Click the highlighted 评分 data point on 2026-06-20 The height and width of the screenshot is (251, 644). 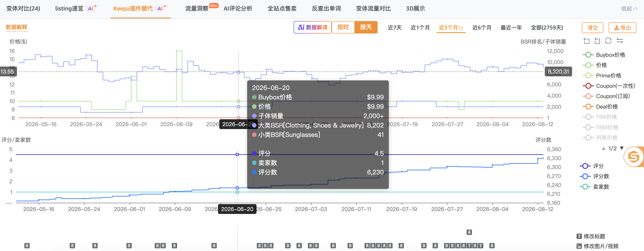tap(237, 155)
